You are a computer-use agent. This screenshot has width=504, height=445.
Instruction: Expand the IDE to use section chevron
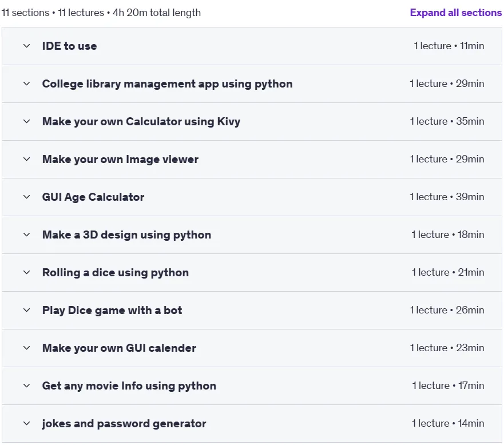27,46
